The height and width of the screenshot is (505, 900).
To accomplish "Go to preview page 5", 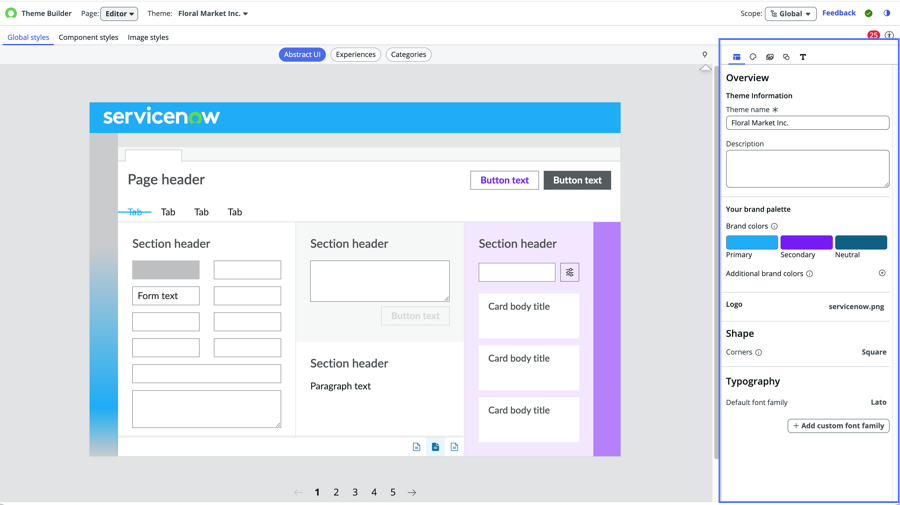I will [393, 492].
